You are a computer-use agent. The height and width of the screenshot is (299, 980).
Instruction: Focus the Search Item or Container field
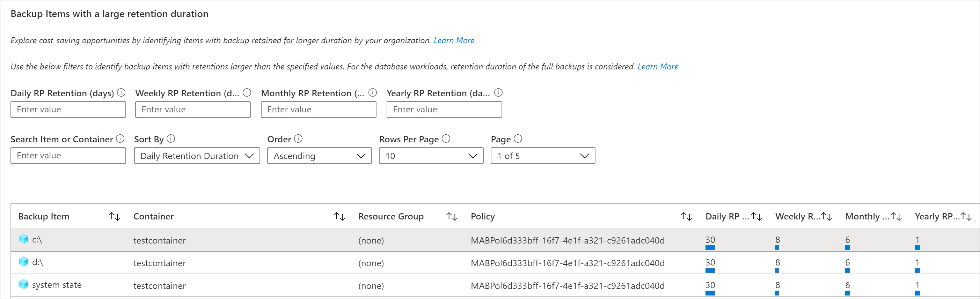coord(68,155)
